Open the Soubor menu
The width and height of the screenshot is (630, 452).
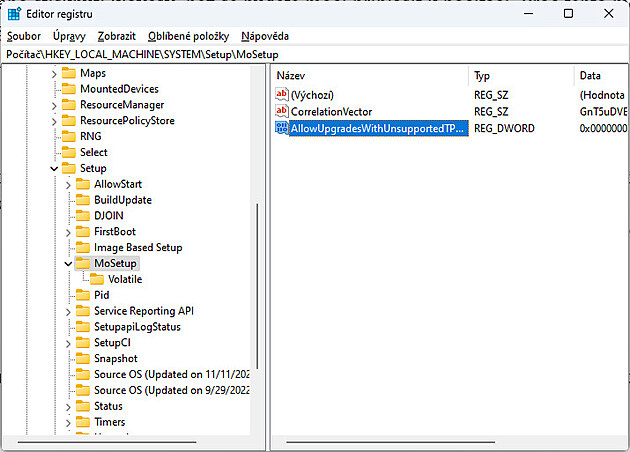(x=24, y=36)
